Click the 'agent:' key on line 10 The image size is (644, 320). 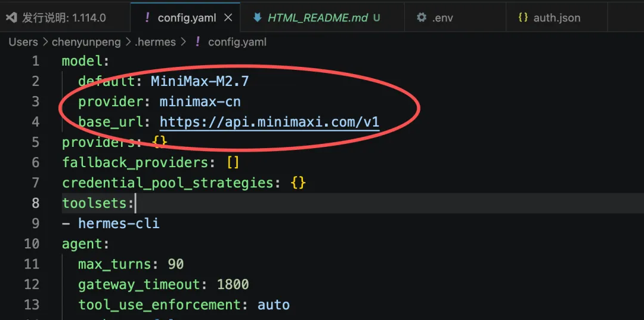[x=86, y=244]
